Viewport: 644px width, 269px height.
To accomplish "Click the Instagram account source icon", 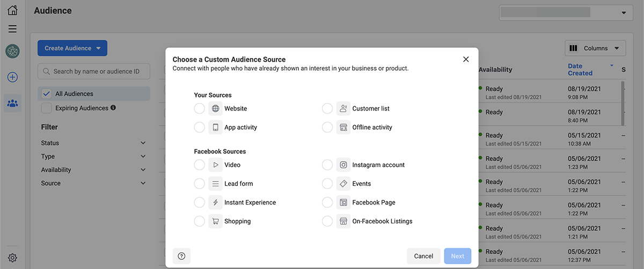I will click(x=343, y=165).
